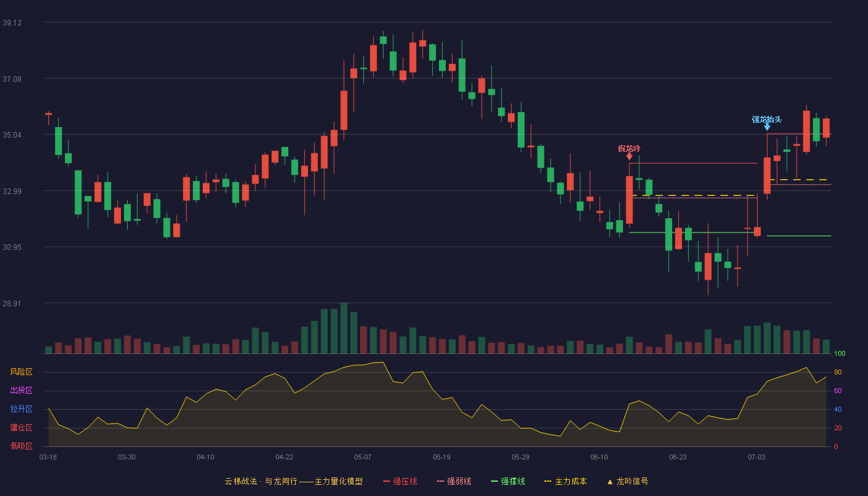Click the 拉升区 zone label
This screenshot has height=496, width=868.
21,409
